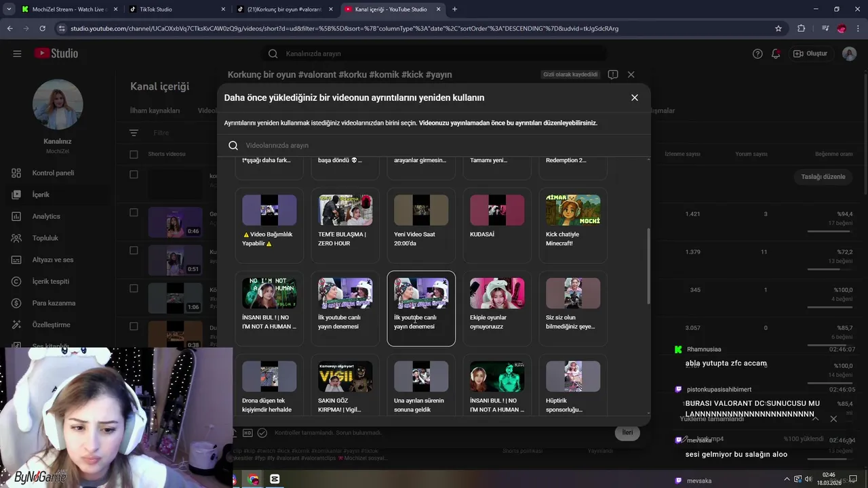Screen dimensions: 868x488
Task: Open the Chrome icon in the taskbar
Action: click(254, 479)
